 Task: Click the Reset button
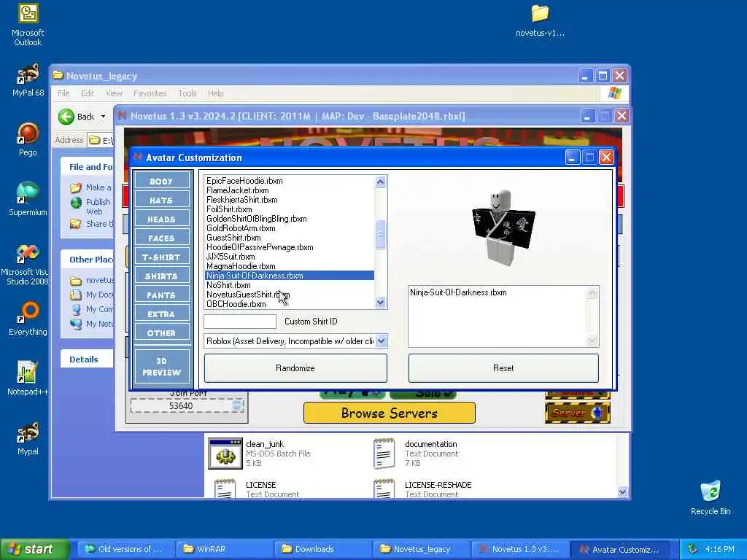coord(503,367)
